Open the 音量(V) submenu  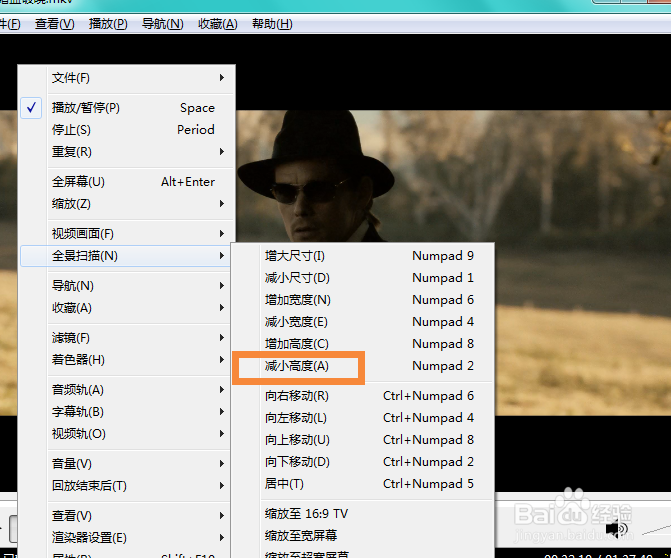click(125, 464)
